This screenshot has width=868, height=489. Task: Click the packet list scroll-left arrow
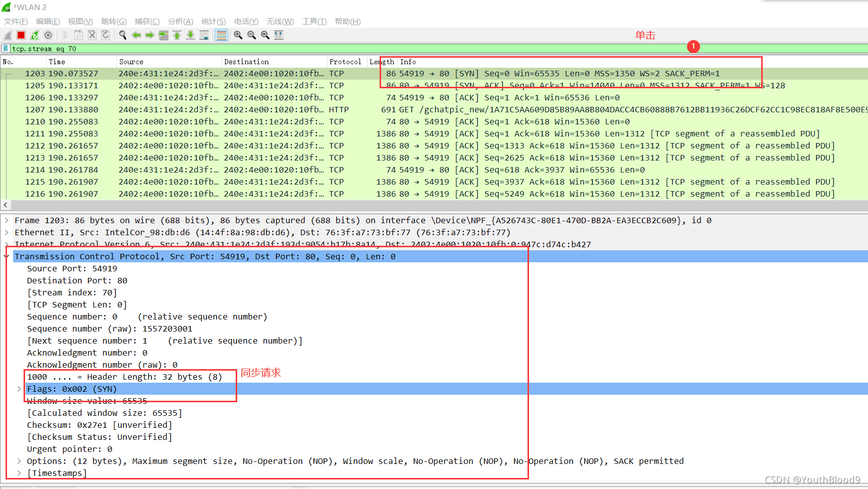pyautogui.click(x=5, y=205)
